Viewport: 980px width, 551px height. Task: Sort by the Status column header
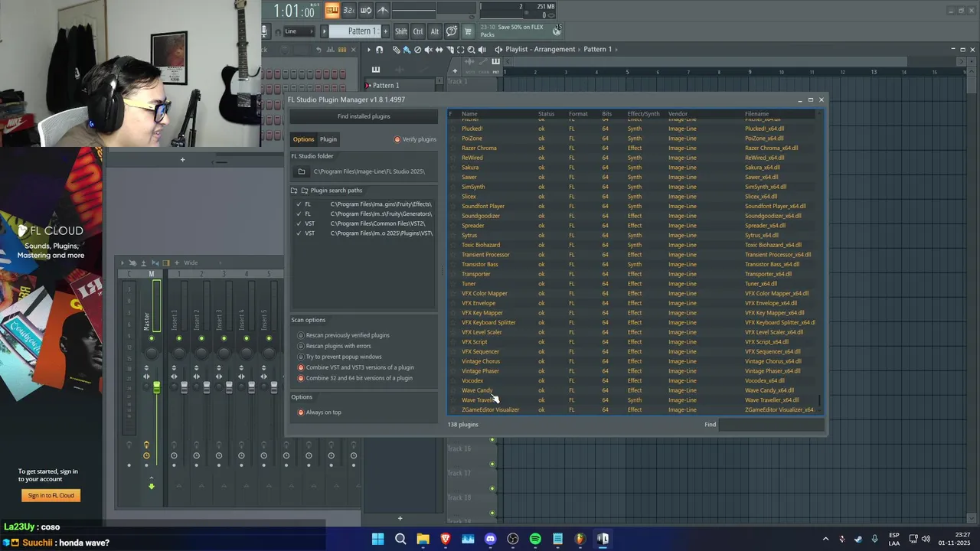tap(546, 114)
